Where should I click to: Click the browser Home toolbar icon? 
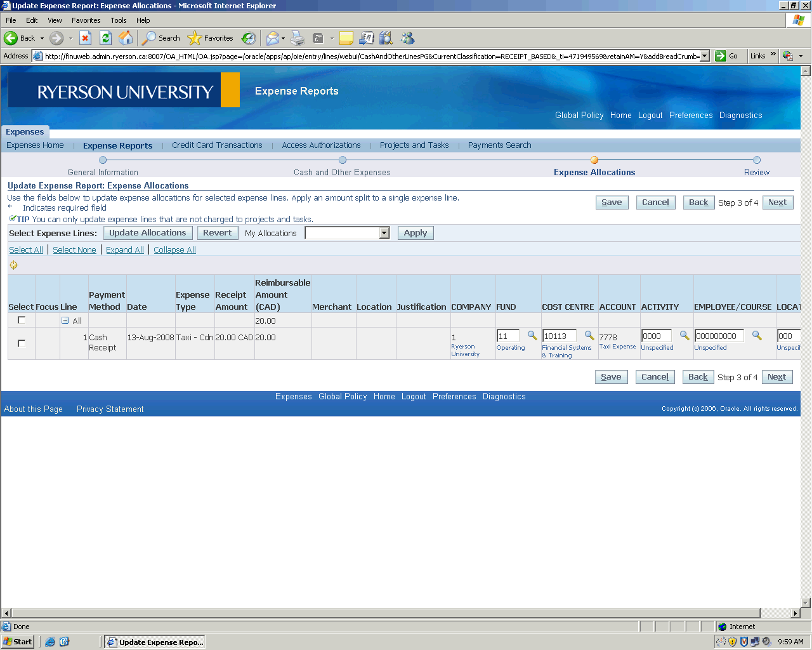[126, 38]
